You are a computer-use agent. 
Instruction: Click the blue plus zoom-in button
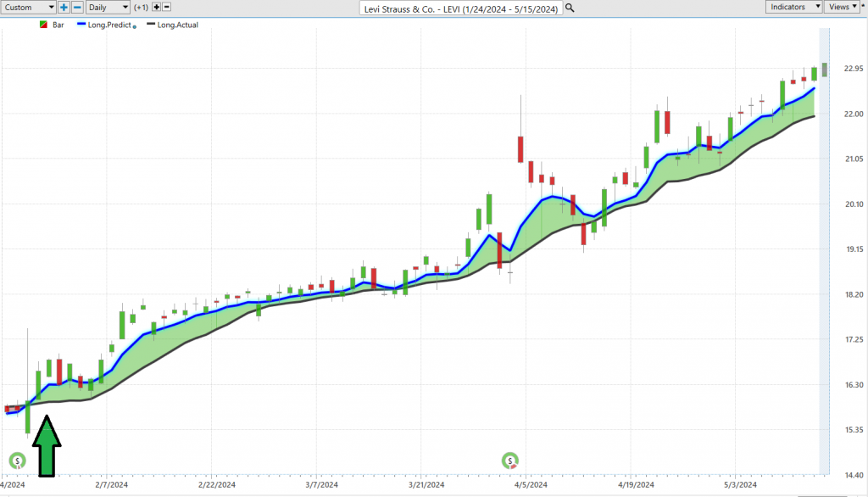point(64,7)
